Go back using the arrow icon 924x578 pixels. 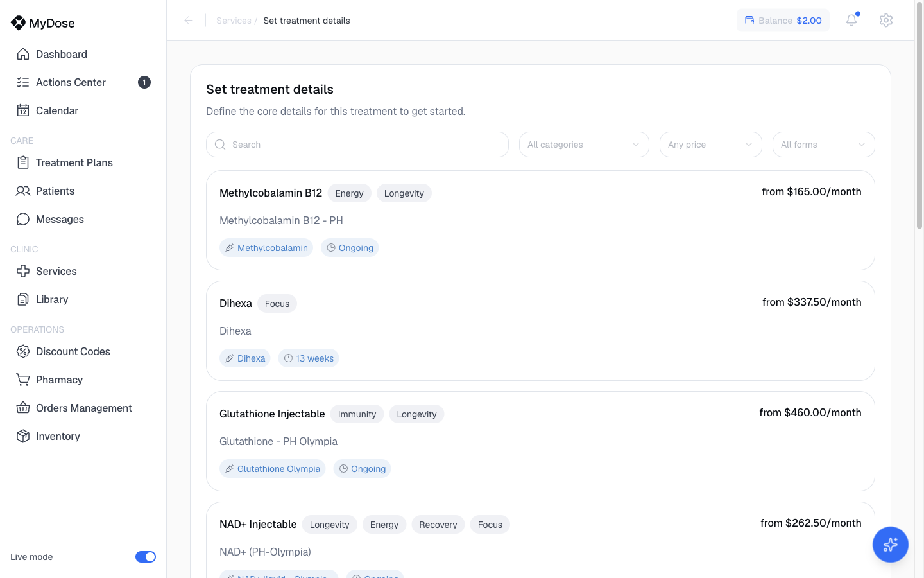click(x=189, y=21)
